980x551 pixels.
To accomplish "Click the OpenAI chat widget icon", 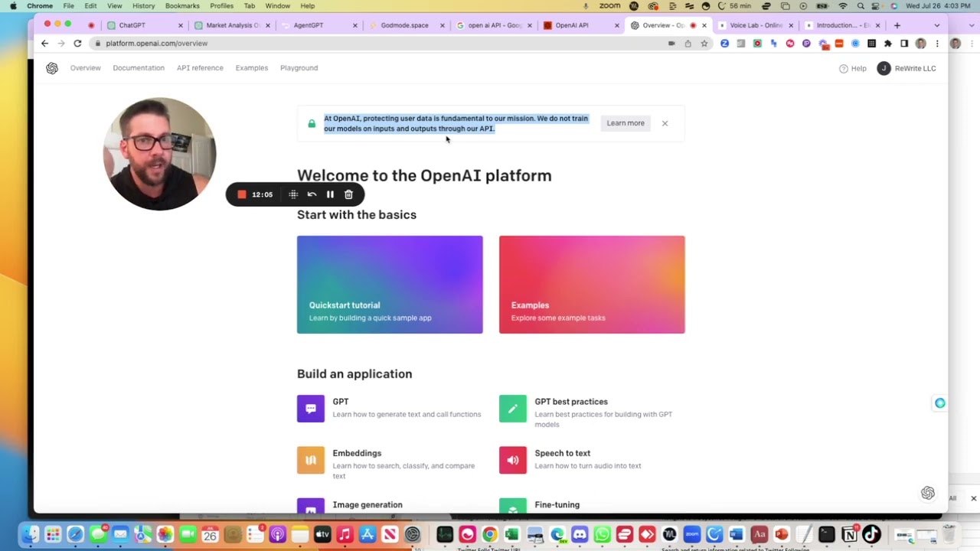I will point(928,493).
